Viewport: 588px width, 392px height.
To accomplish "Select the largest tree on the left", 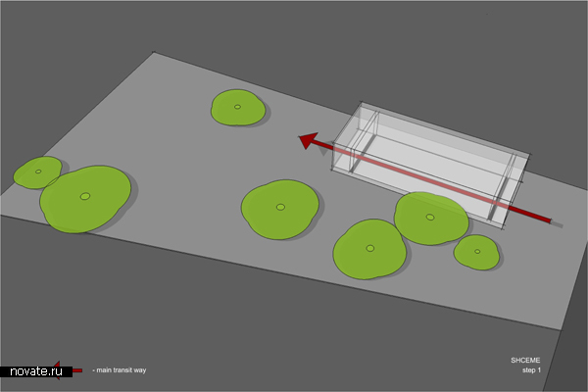I will point(85,198).
